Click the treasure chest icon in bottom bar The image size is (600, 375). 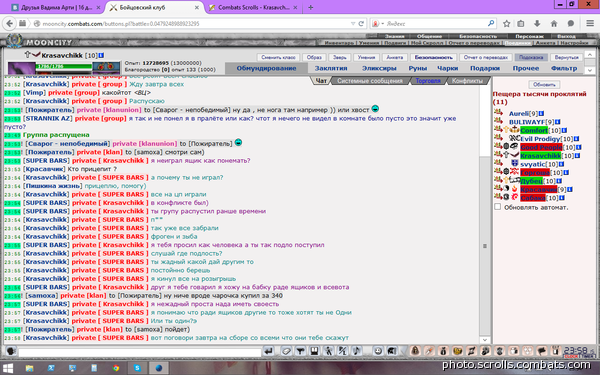(x=457, y=351)
